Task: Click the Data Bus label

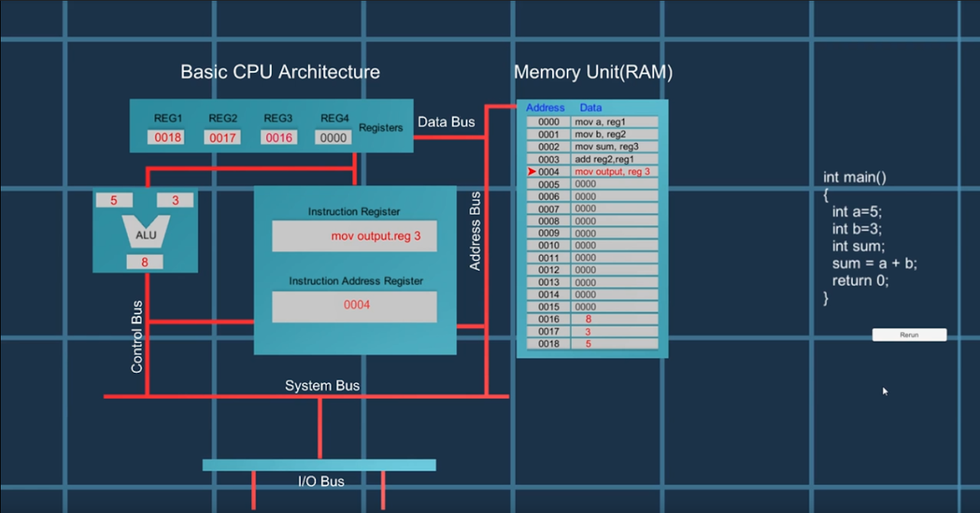Action: [446, 122]
